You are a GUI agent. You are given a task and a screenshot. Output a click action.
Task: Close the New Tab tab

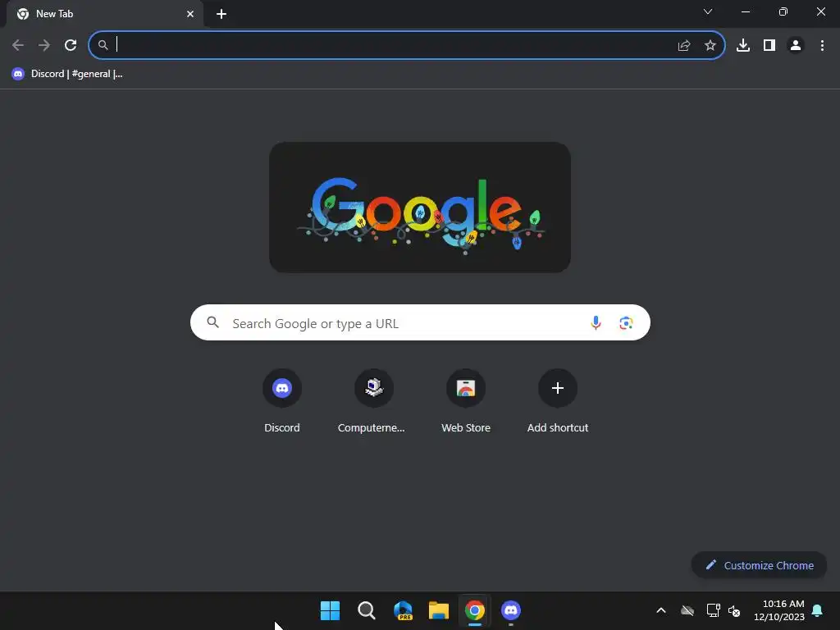[190, 14]
